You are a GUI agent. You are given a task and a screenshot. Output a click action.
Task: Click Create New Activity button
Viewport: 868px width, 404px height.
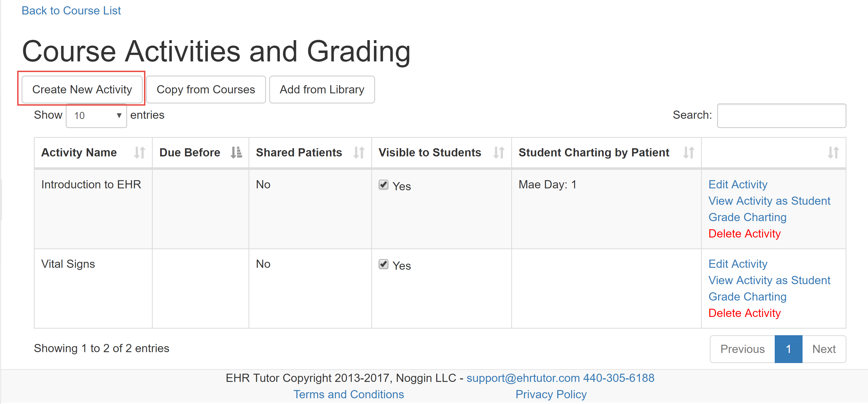point(82,90)
